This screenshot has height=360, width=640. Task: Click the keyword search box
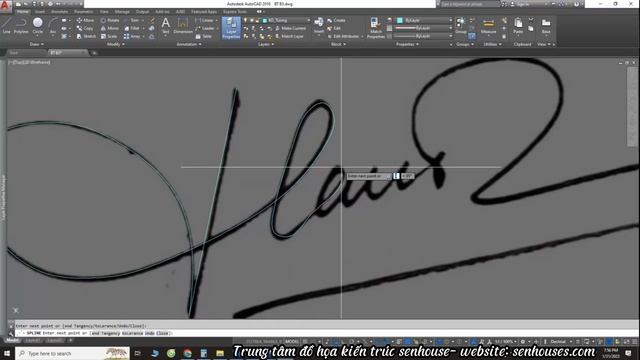470,4
